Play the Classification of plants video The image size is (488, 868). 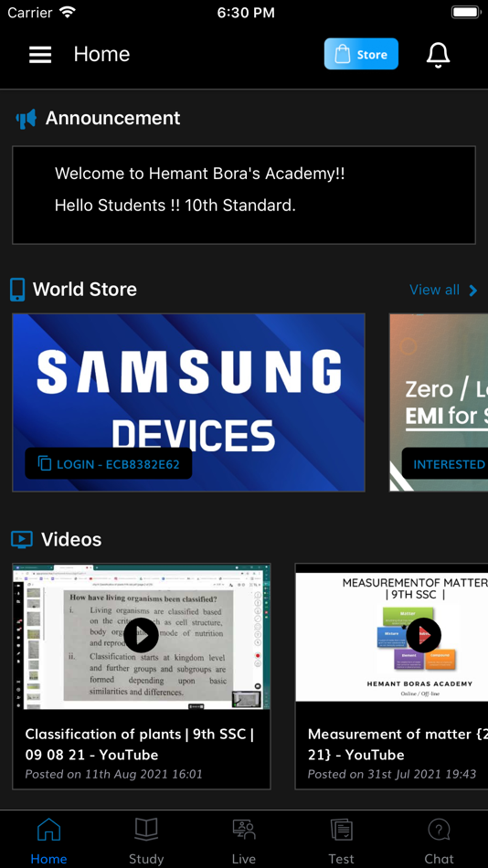[142, 636]
